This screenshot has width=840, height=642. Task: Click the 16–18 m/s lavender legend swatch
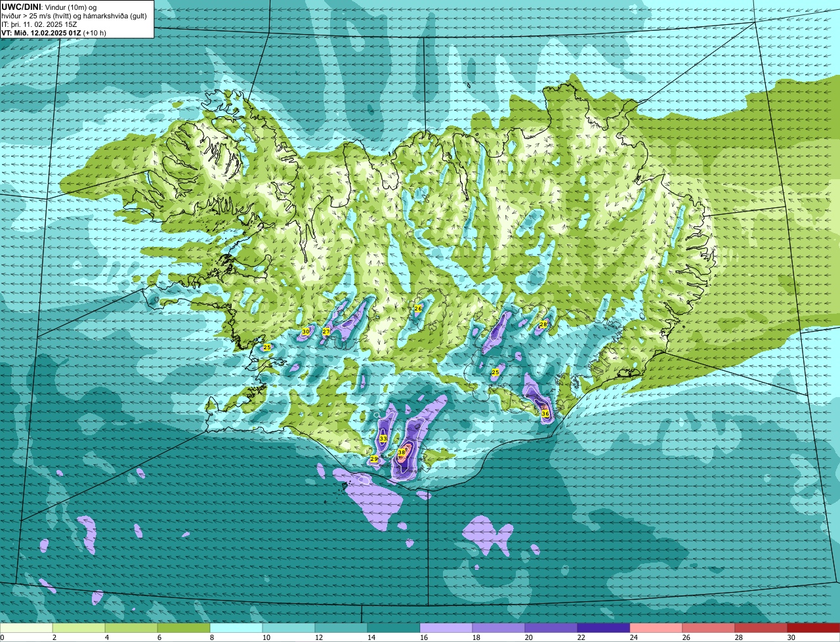pyautogui.click(x=446, y=628)
